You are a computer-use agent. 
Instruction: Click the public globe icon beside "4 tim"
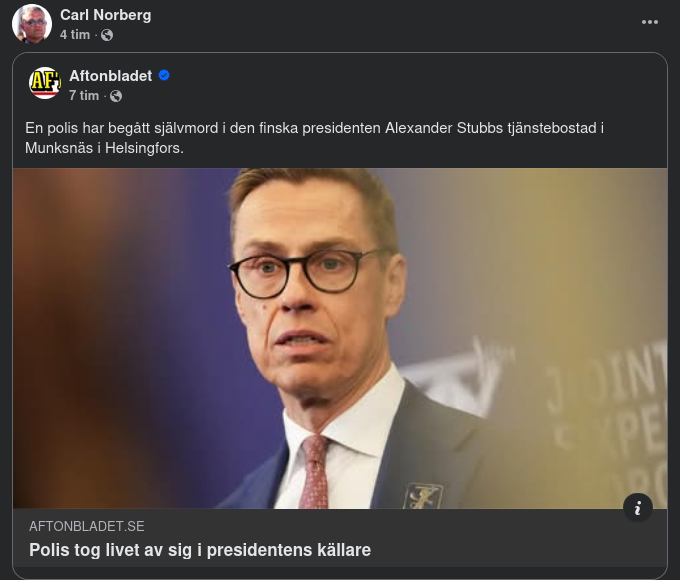click(107, 35)
